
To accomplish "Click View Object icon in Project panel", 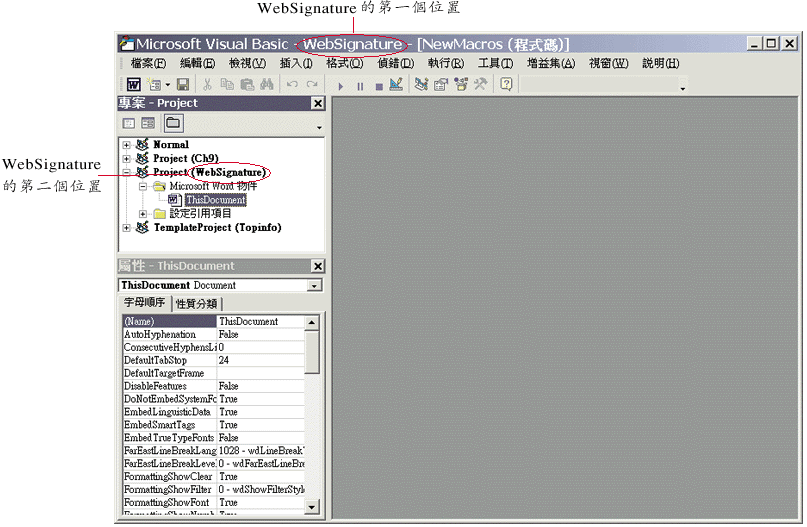I will click(148, 123).
